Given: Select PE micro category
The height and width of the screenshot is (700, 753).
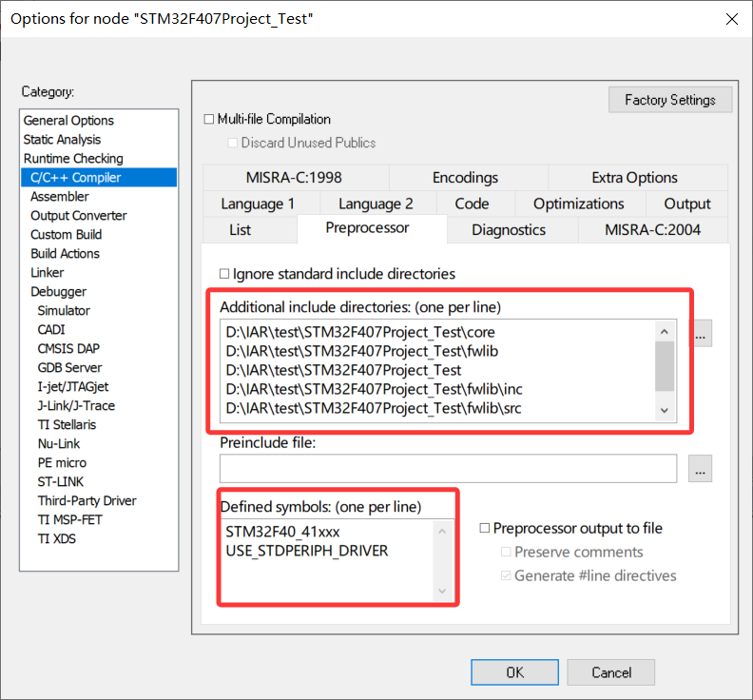Looking at the screenshot, I should coord(62,462).
